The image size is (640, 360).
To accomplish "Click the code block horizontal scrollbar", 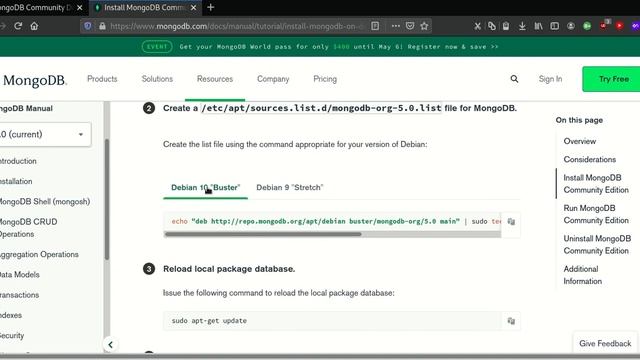I will pyautogui.click(x=263, y=234).
